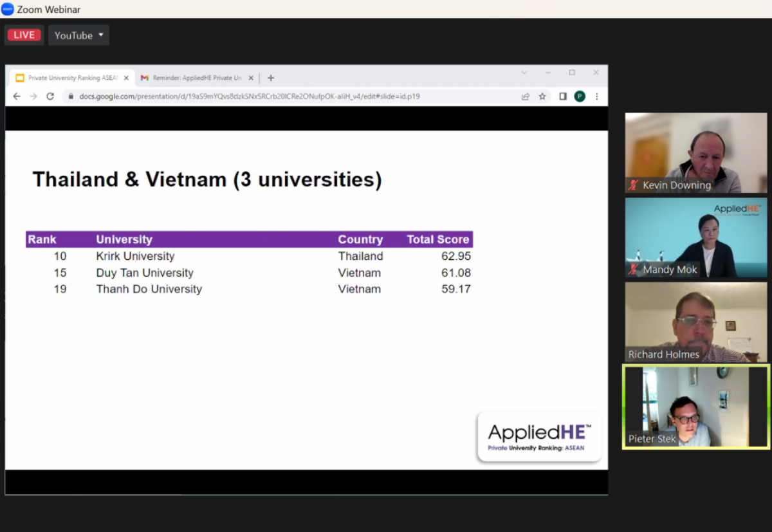Screen dimensions: 772x532
Task: Click the Country column header
Action: pyautogui.click(x=360, y=239)
